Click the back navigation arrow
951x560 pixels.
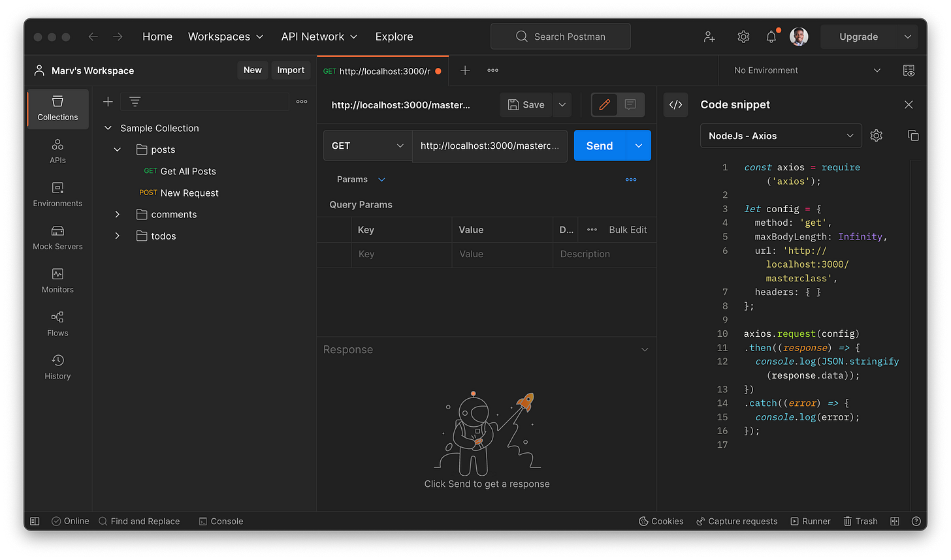tap(93, 37)
